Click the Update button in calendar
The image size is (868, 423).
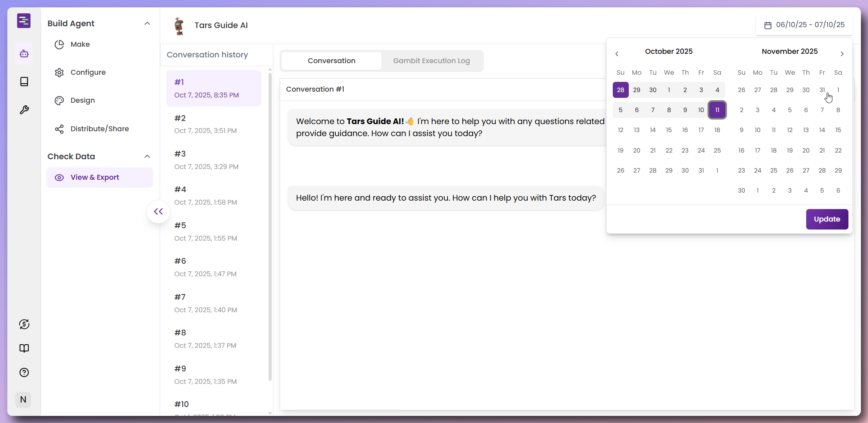[827, 219]
